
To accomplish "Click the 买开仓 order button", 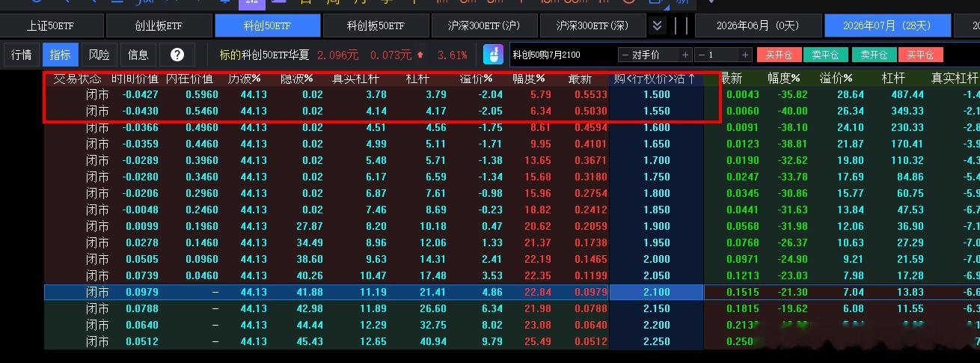I will (x=779, y=55).
